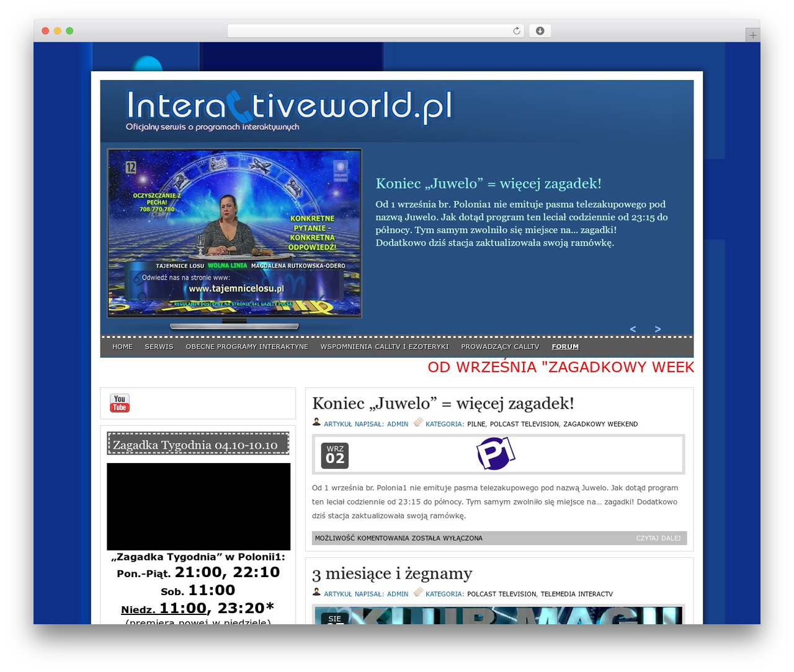Click author icon on 3 miesiące post
Image resolution: width=794 pixels, height=672 pixels.
point(316,592)
